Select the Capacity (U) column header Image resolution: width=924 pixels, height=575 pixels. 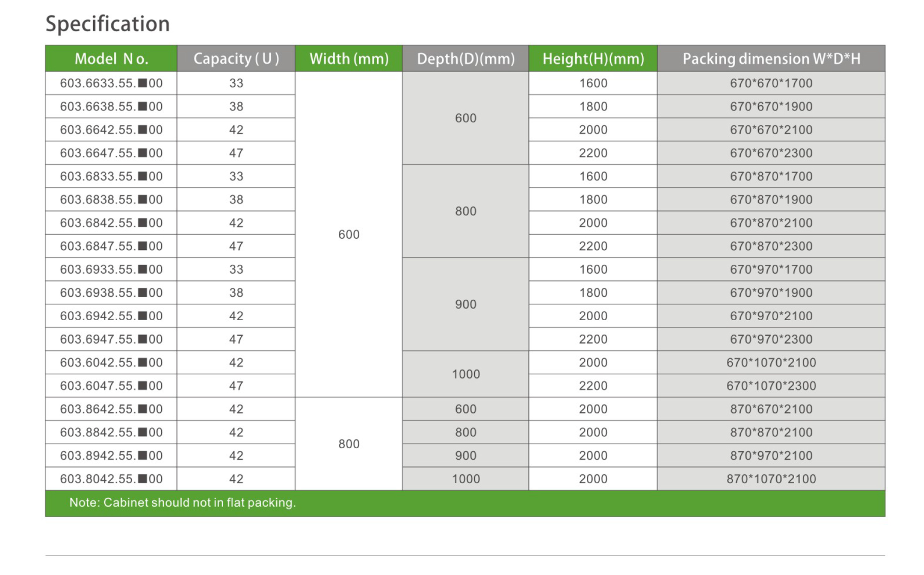tap(236, 59)
